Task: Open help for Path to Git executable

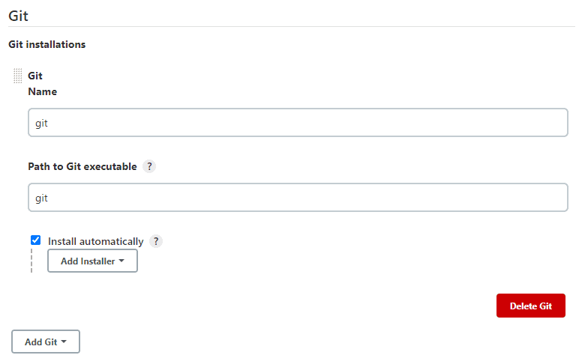Action: pyautogui.click(x=149, y=166)
